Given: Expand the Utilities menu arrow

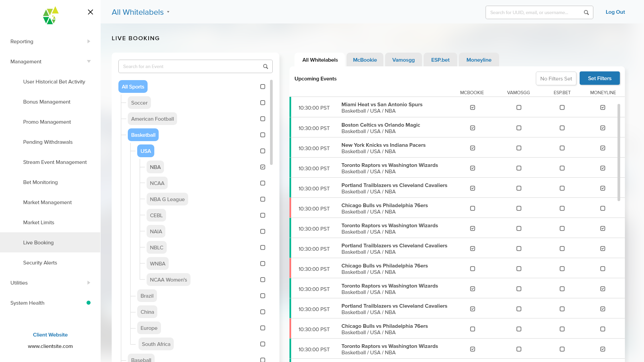Looking at the screenshot, I should 89,283.
